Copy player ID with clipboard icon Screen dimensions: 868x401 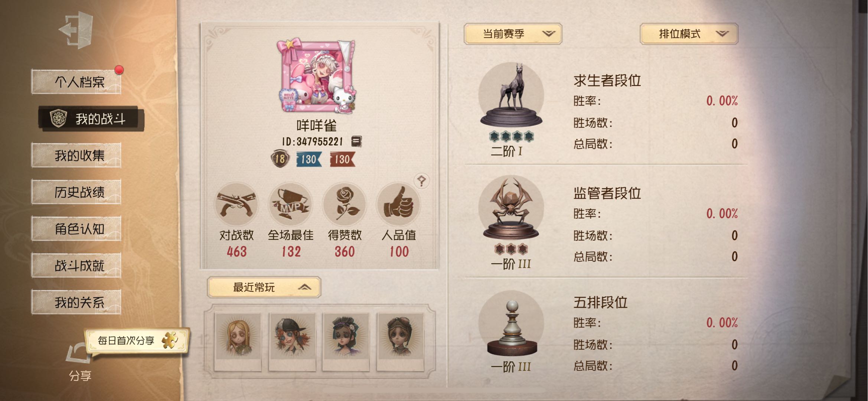[356, 141]
